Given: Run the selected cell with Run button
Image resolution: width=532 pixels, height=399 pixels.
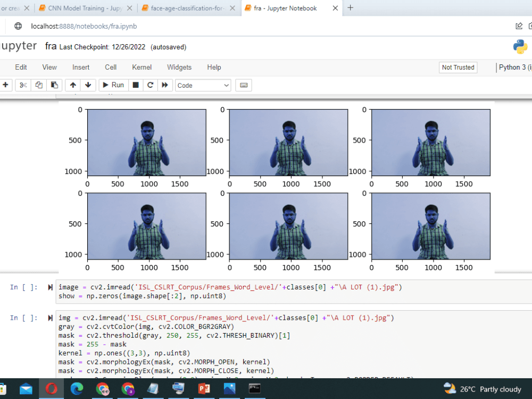Looking at the screenshot, I should [113, 85].
